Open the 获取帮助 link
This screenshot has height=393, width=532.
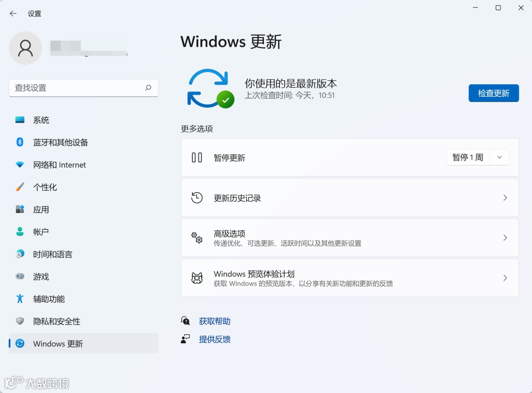point(214,321)
